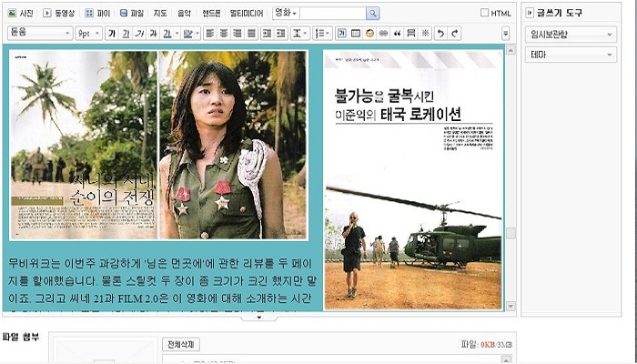This screenshot has height=364, width=637.
Task: Open the 돋움 font family dropdown
Action: (40, 34)
